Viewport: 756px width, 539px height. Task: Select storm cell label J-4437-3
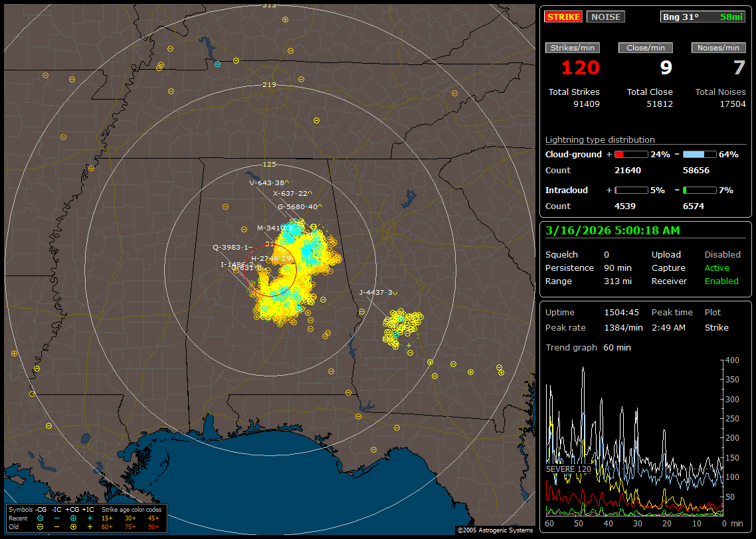pyautogui.click(x=375, y=292)
